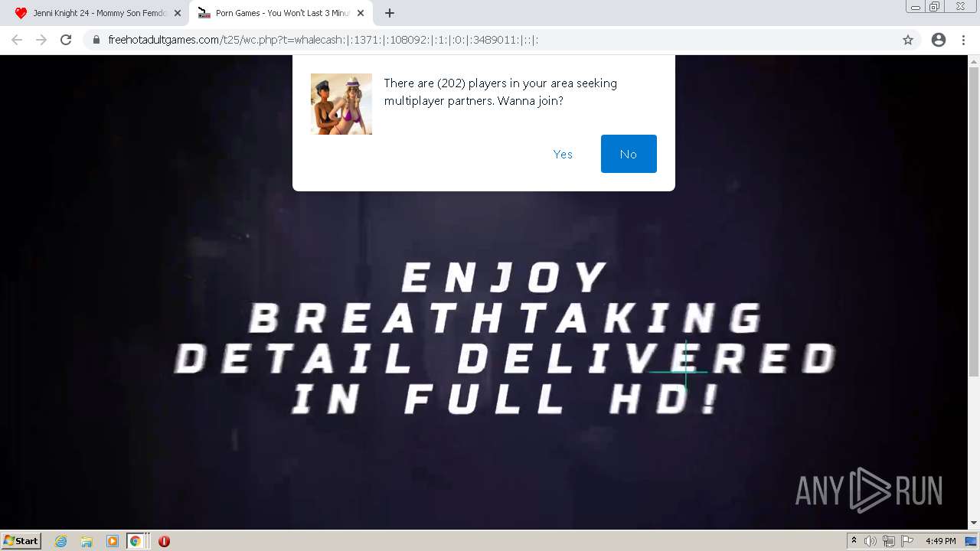The image size is (980, 551).
Task: Select the Porn Games browser tab
Action: pyautogui.click(x=280, y=13)
